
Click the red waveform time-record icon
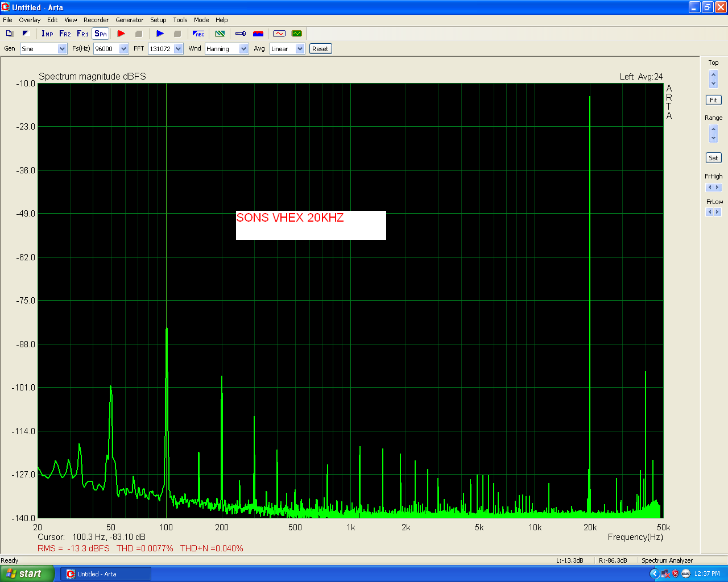[x=279, y=34]
